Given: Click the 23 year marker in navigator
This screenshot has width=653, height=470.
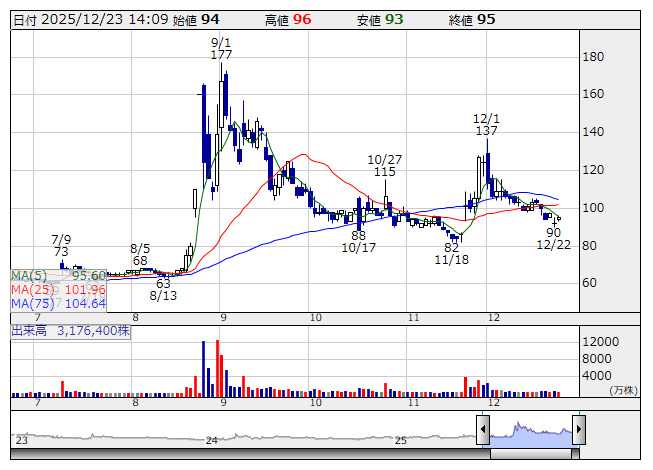Looking at the screenshot, I should (x=21, y=440).
